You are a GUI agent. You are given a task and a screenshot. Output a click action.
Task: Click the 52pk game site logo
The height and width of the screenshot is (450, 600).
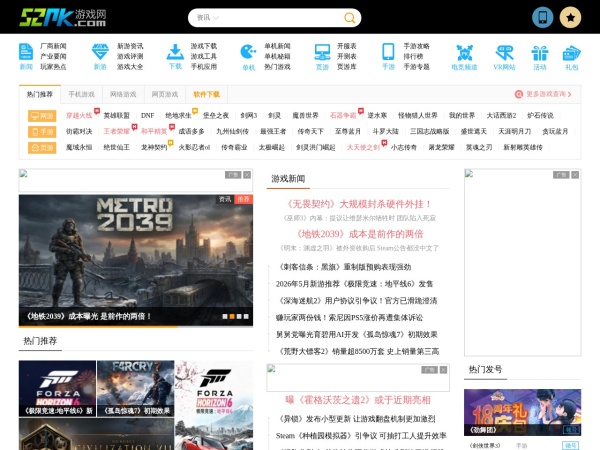click(x=63, y=18)
